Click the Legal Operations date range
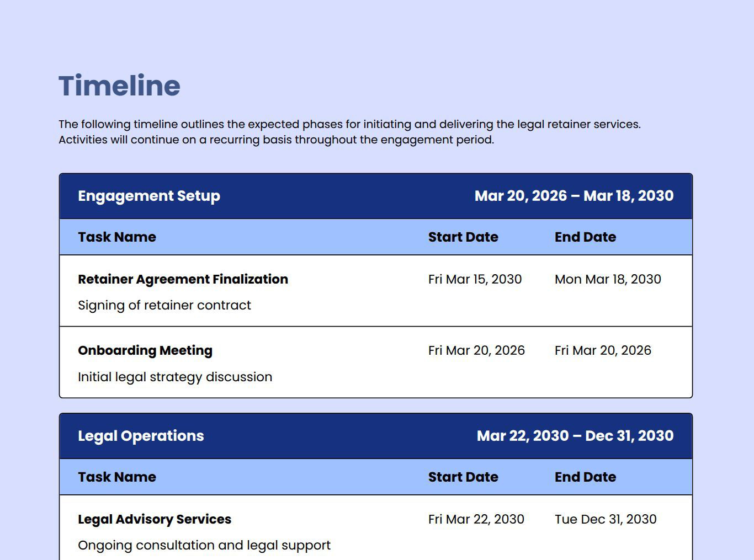 point(575,436)
